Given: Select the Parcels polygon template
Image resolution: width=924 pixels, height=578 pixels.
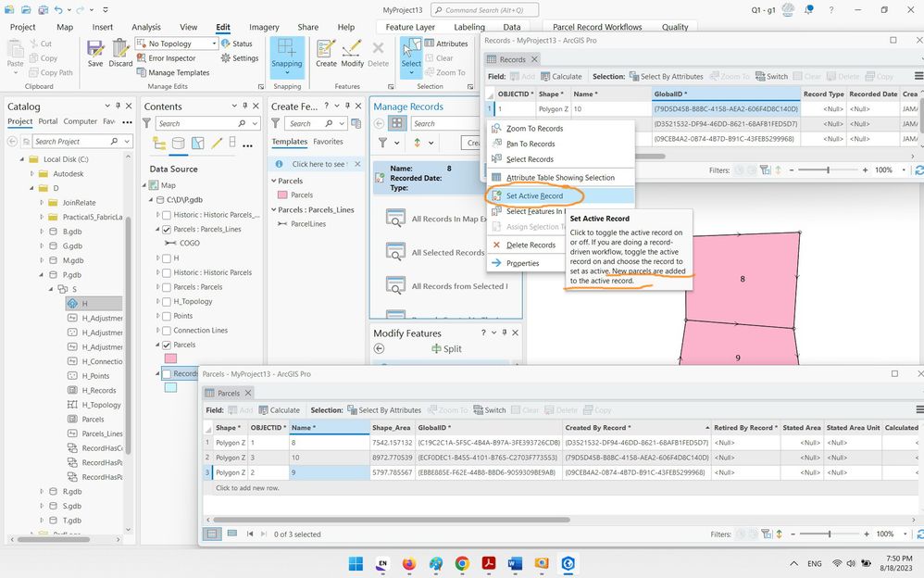Looking at the screenshot, I should [x=301, y=195].
